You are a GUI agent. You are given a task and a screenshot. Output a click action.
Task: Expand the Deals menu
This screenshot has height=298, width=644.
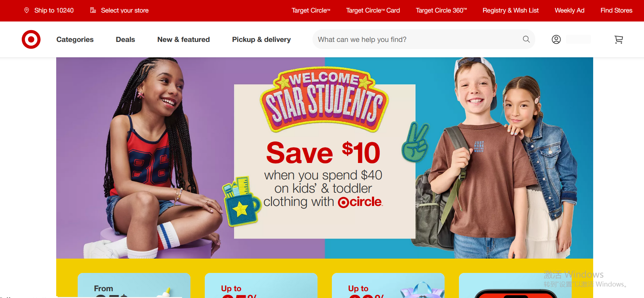pyautogui.click(x=125, y=39)
